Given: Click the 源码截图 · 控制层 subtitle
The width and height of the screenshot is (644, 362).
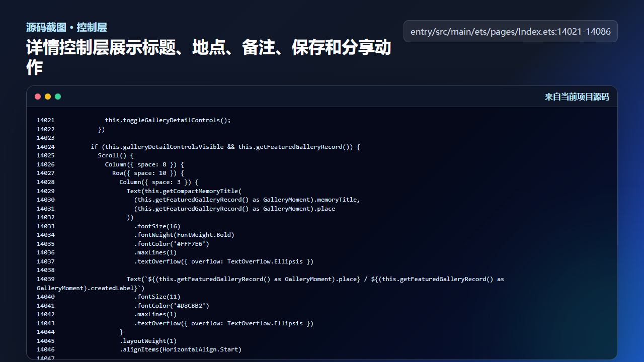Looking at the screenshot, I should (66, 27).
